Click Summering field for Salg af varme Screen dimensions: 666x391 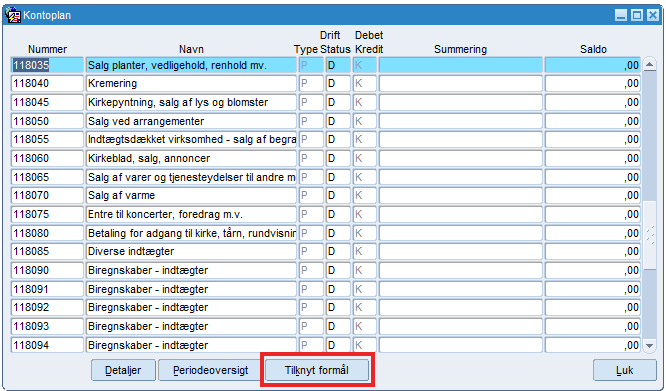(461, 196)
